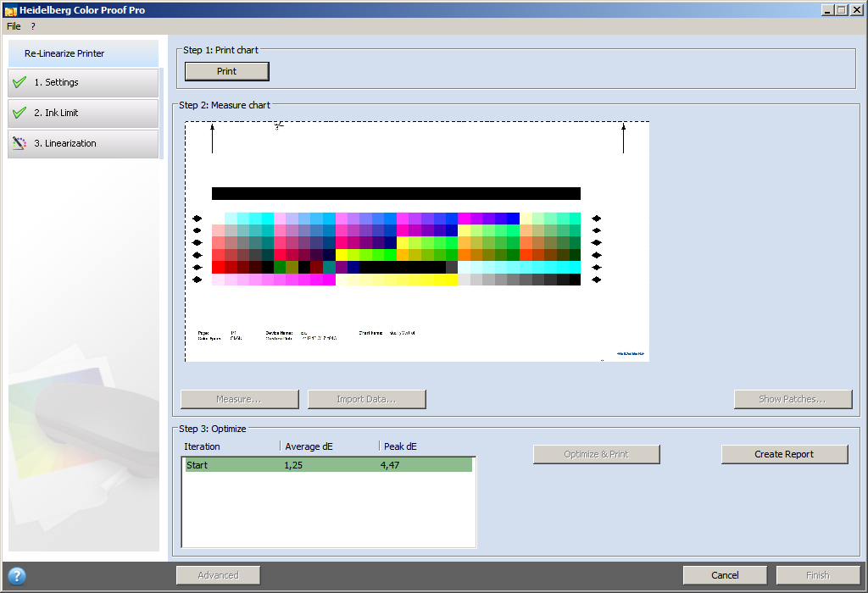Image resolution: width=868 pixels, height=593 pixels.
Task: Click Optimize & Print
Action: tap(596, 454)
